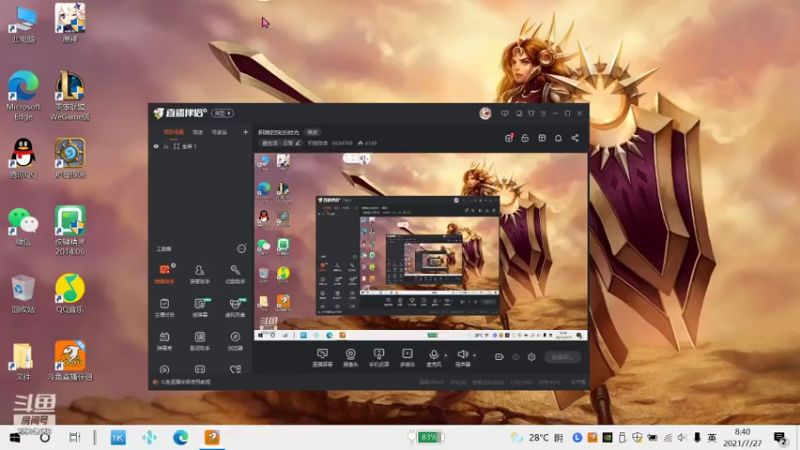Click the unlock padlock icon in header
Screen dimensions: 800x450
pos(525,138)
